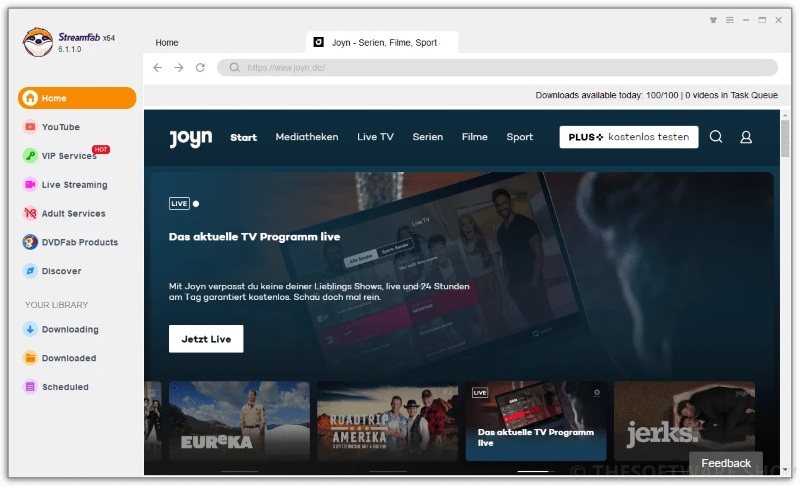
Task: Open Mediatheken in Joyn navigation
Action: point(307,137)
